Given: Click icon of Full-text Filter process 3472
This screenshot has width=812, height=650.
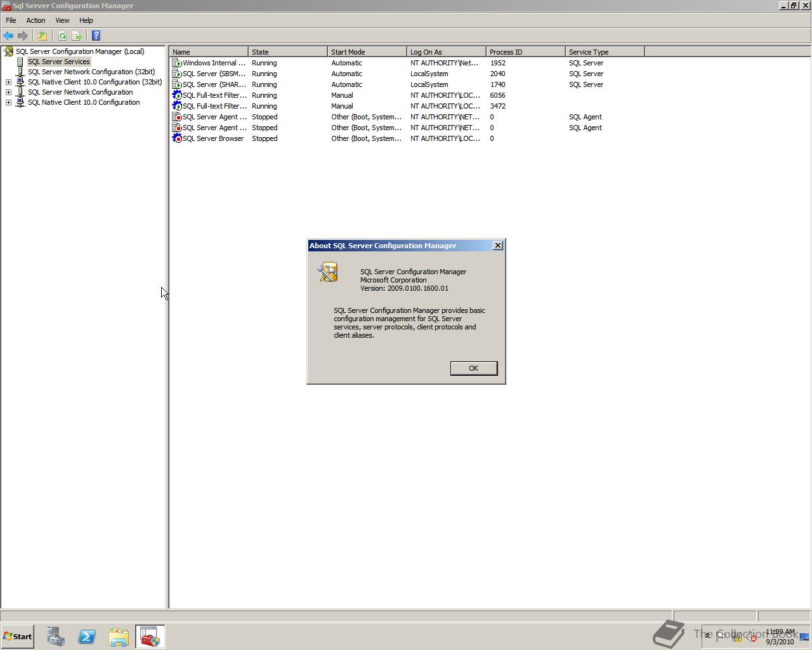Looking at the screenshot, I should tap(177, 106).
